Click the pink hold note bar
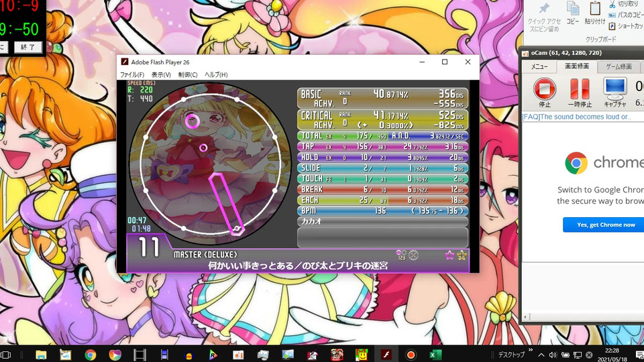This screenshot has width=644, height=362. (226, 204)
